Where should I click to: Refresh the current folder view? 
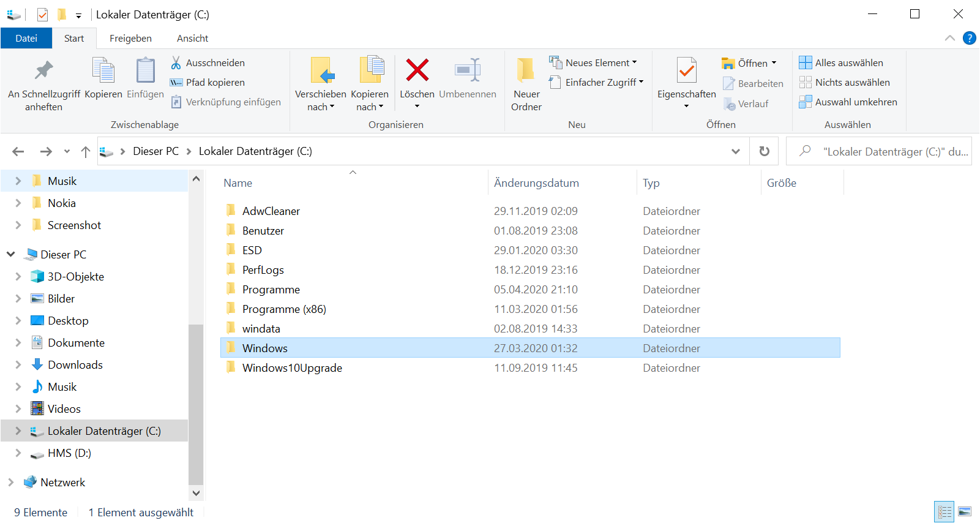(x=764, y=151)
